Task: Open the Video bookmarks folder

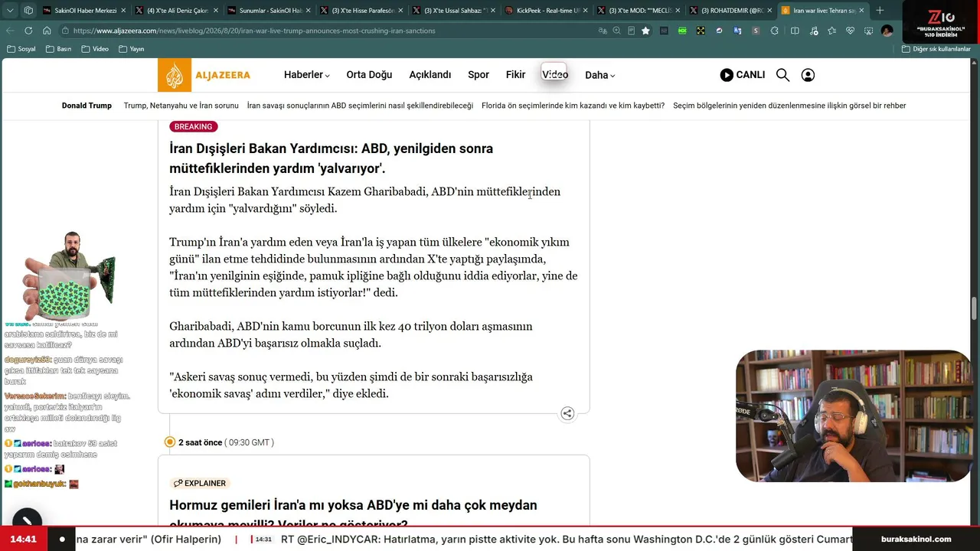Action: tap(95, 49)
